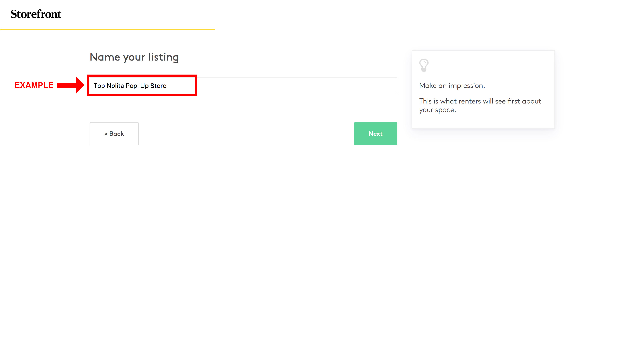
Task: Click the lightbulb tip icon
Action: 424,65
